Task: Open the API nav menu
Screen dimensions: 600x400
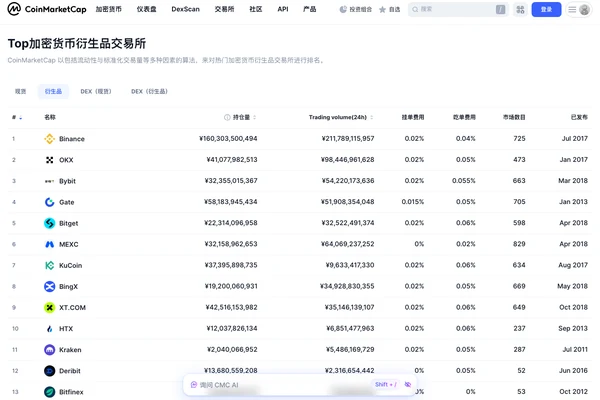Action: tap(283, 9)
